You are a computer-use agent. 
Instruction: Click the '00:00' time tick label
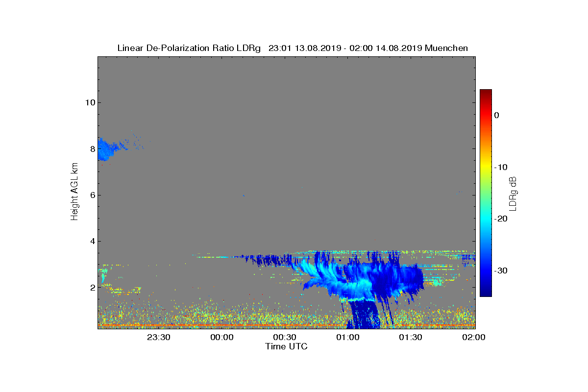[x=221, y=337]
